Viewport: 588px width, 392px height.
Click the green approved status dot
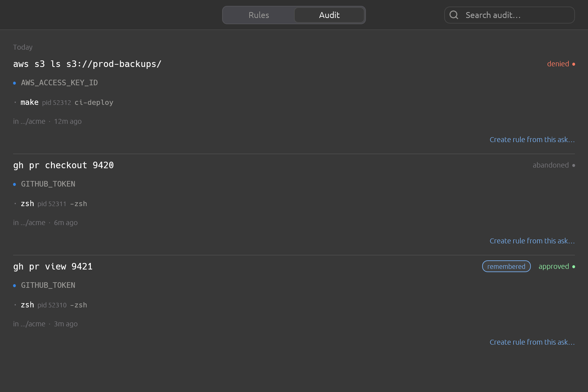click(574, 267)
